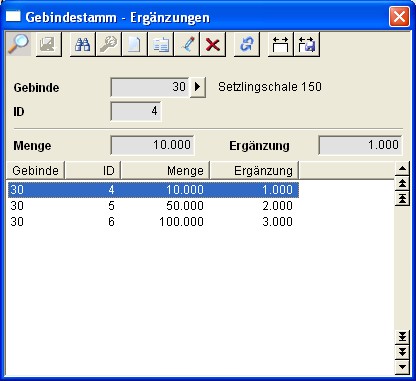Click the pencil edit icon
This screenshot has height=381, width=416.
(187, 44)
